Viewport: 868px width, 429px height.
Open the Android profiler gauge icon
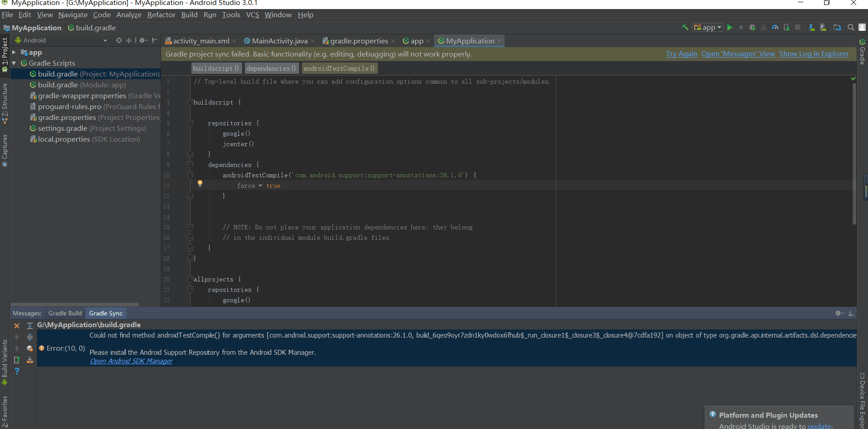tap(775, 28)
